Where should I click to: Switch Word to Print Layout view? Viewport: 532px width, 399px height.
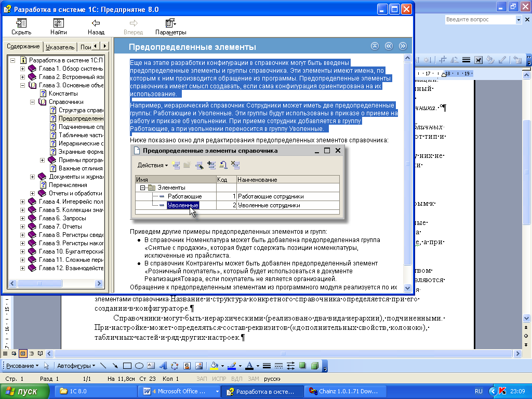[x=23, y=353]
